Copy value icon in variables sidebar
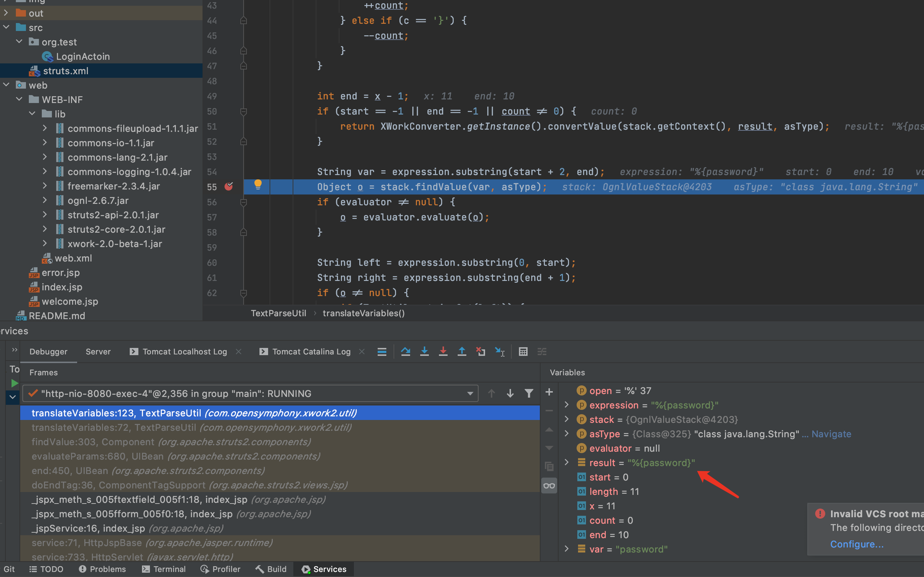924x577 pixels. [x=549, y=466]
